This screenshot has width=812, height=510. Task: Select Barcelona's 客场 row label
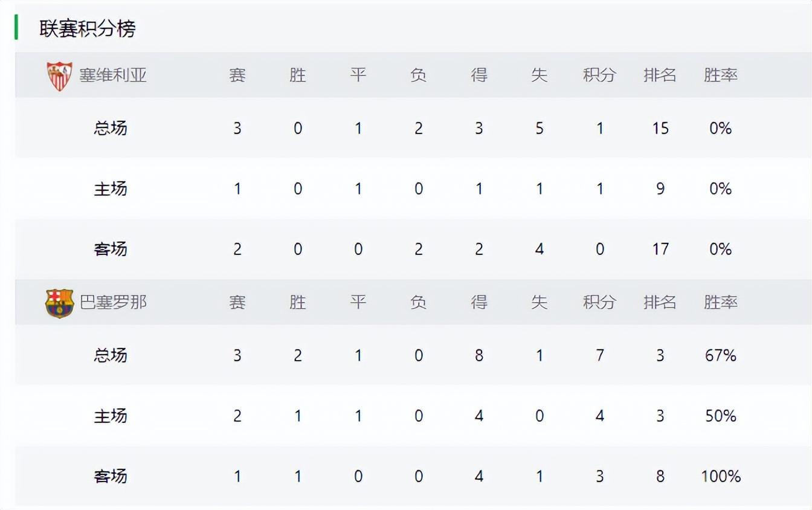[x=111, y=476]
